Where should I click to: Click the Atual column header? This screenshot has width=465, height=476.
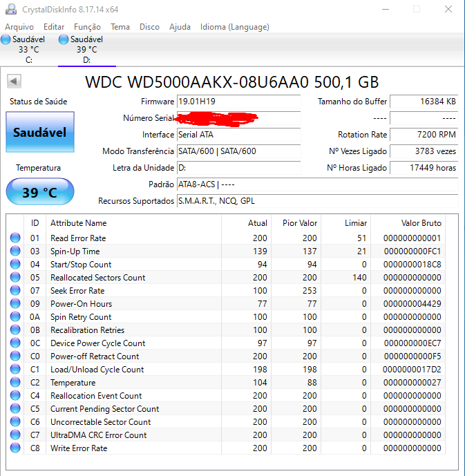coord(247,223)
